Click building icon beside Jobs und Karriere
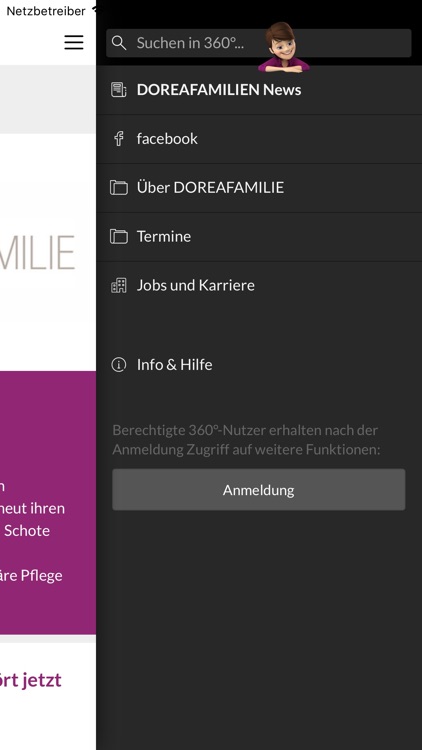Screen dimensions: 422x750 click(119, 285)
